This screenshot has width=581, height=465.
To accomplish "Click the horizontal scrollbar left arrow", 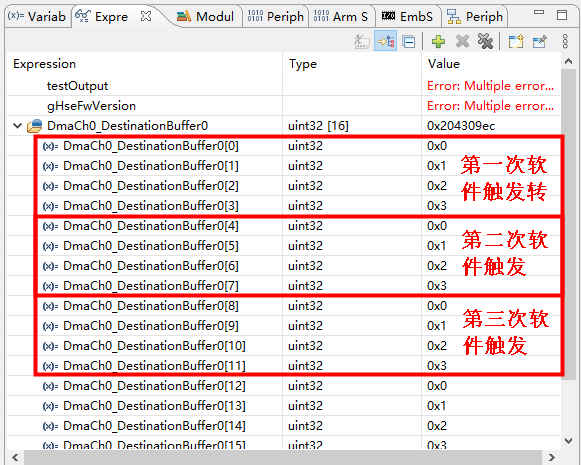I will 15,457.
